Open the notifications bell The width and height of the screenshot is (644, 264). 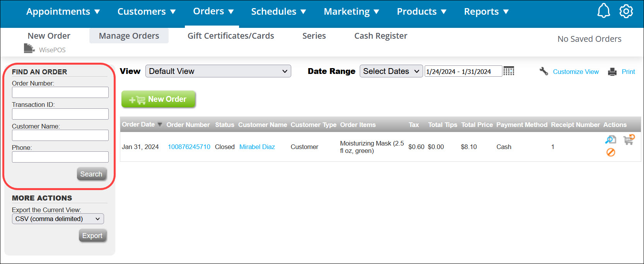point(603,11)
